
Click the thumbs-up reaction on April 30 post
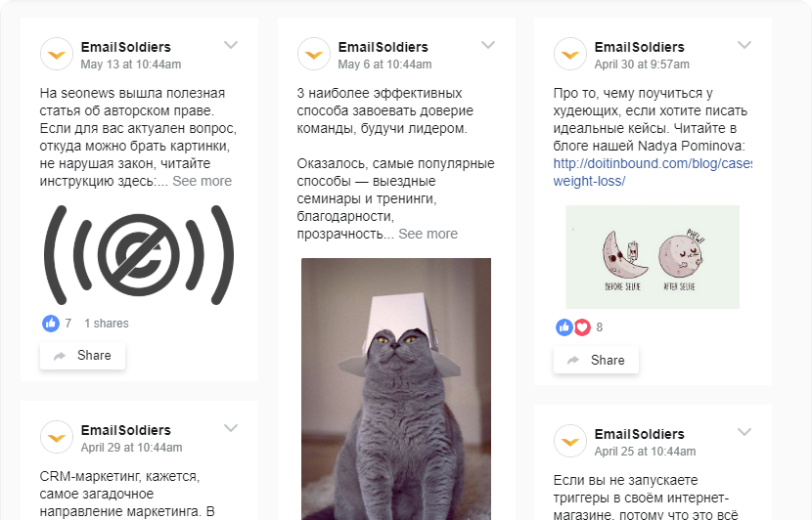(x=564, y=327)
